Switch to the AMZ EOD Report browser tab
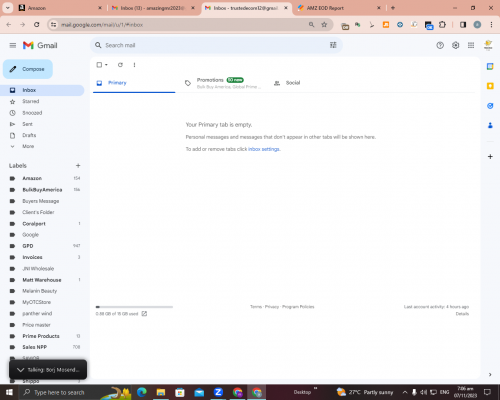This screenshot has height=400, width=500. pos(337,8)
